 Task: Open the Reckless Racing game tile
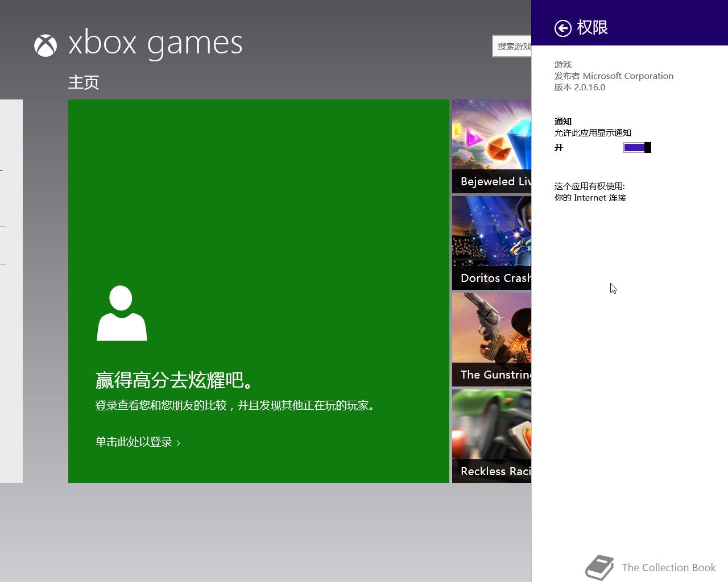tap(491, 436)
